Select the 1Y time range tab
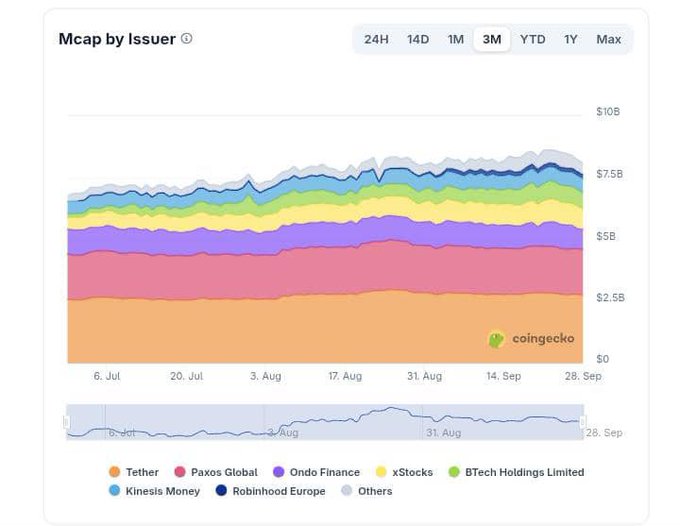 pos(570,39)
